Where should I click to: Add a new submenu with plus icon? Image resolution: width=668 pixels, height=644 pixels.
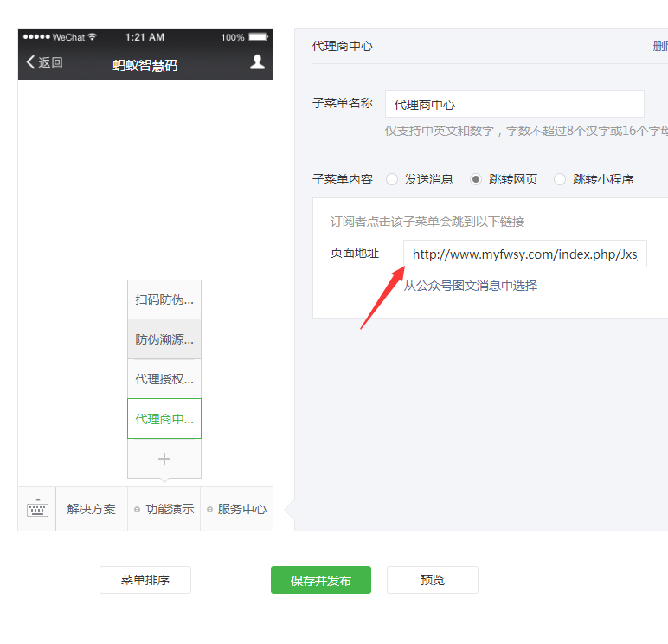[x=164, y=459]
